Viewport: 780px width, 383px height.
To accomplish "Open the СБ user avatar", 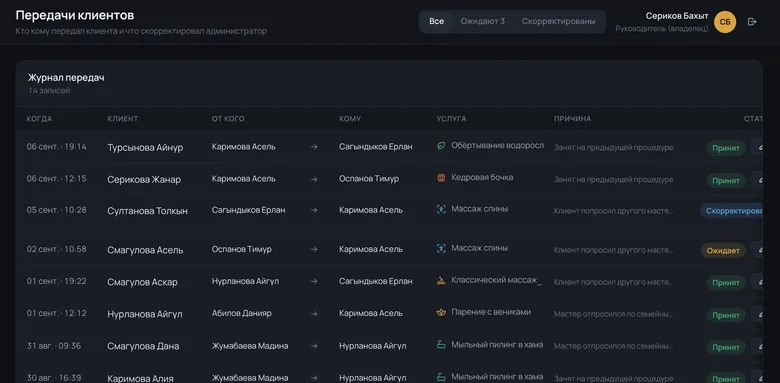I will [725, 22].
